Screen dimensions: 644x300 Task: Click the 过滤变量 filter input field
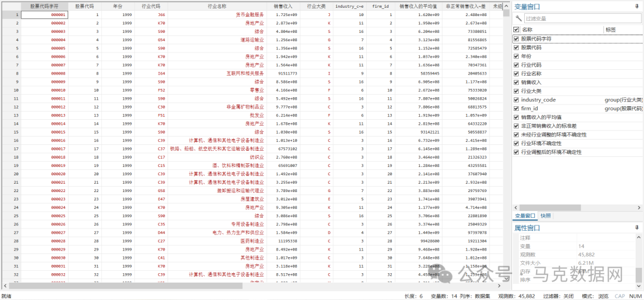pos(583,18)
